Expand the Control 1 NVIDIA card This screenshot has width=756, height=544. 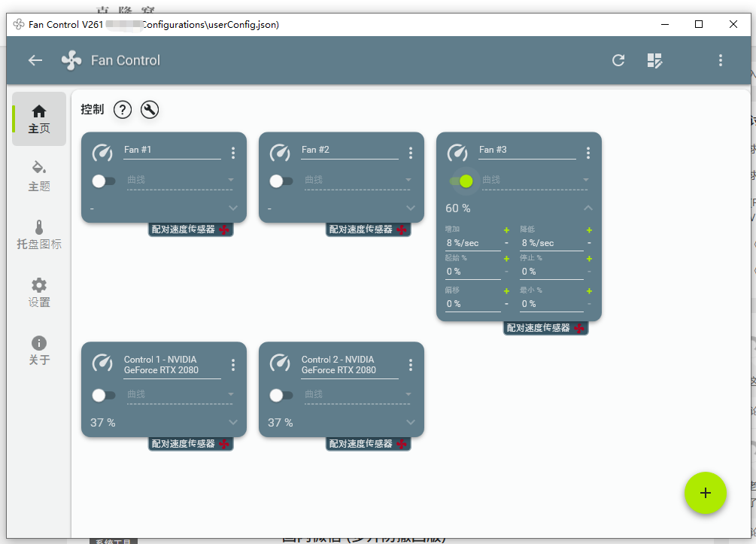(233, 423)
